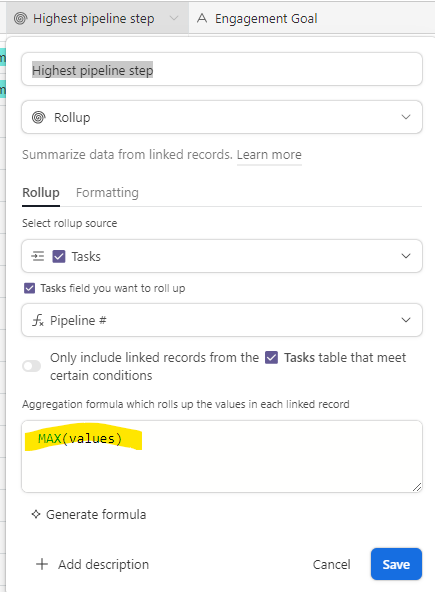Click the linked-record icon in rollup source box
435x592 pixels.
pos(38,256)
